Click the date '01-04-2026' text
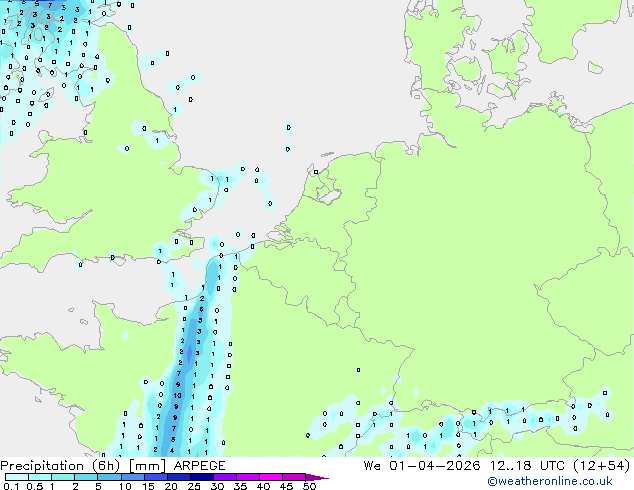634x490 pixels. tap(434, 466)
